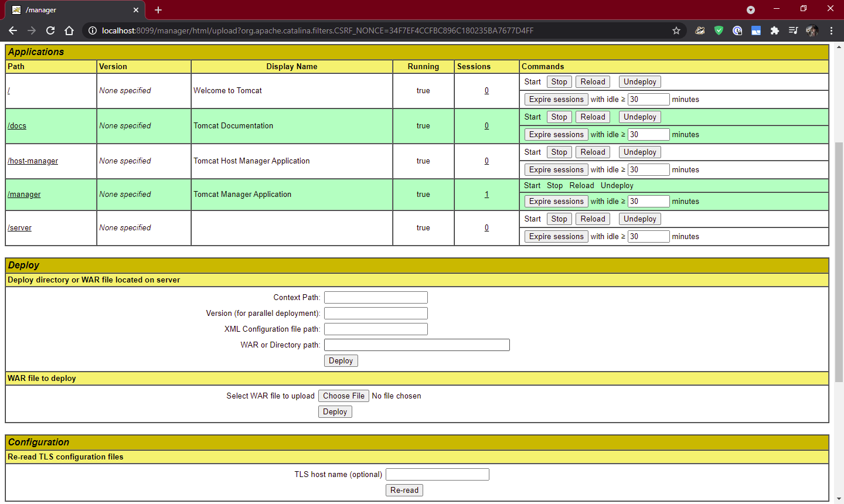Open the Chrome profile avatar
This screenshot has width=844, height=504.
tap(812, 30)
